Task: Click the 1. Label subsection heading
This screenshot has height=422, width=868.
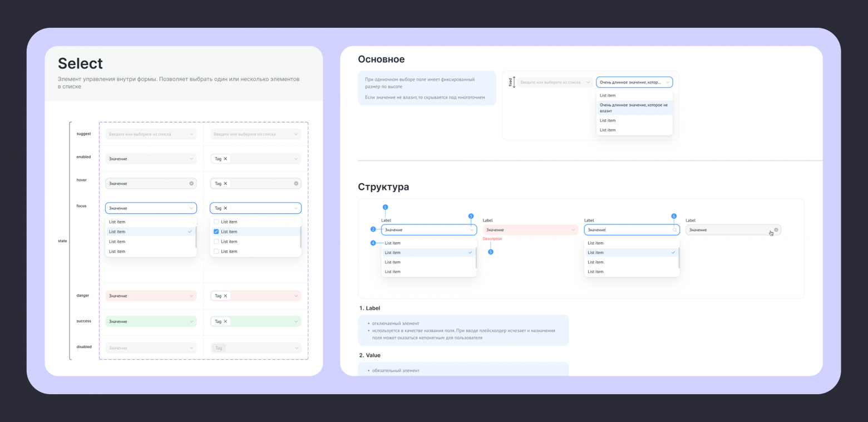Action: point(369,308)
